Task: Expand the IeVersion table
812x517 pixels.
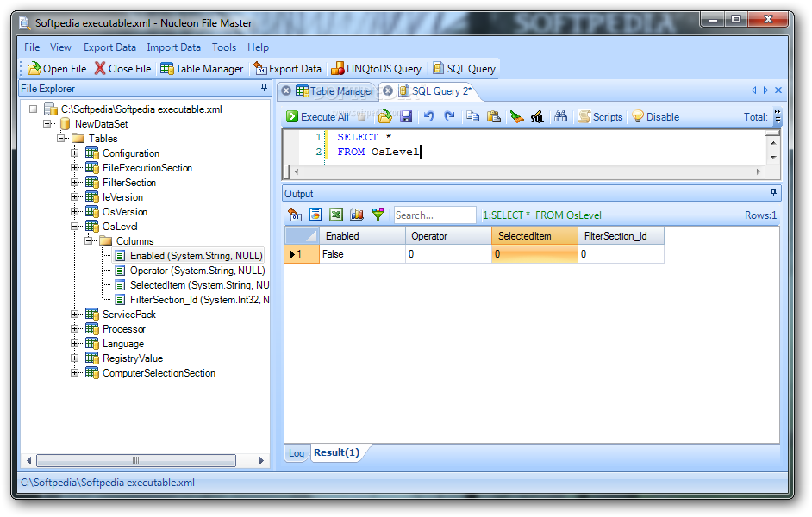Action: click(75, 197)
